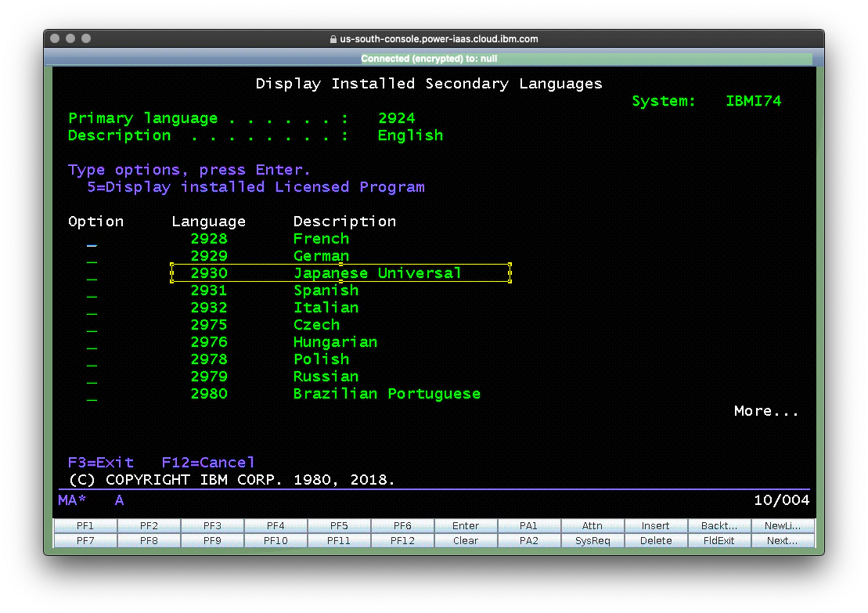
Task: Click the PF8 function key button
Action: (149, 540)
